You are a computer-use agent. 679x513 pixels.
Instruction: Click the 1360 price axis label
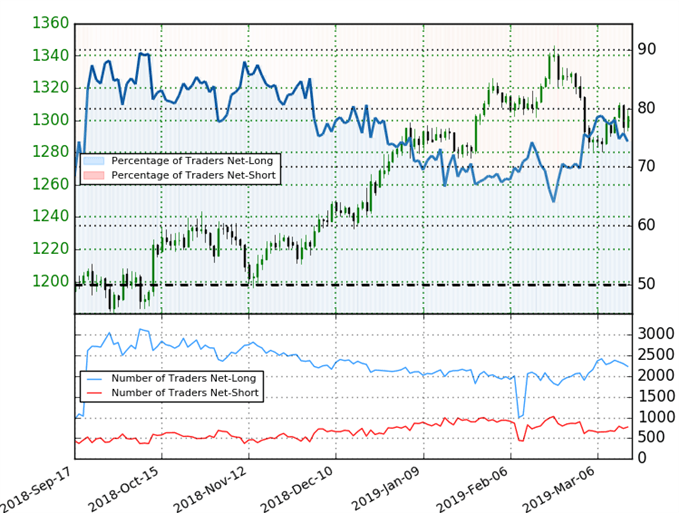click(x=51, y=23)
